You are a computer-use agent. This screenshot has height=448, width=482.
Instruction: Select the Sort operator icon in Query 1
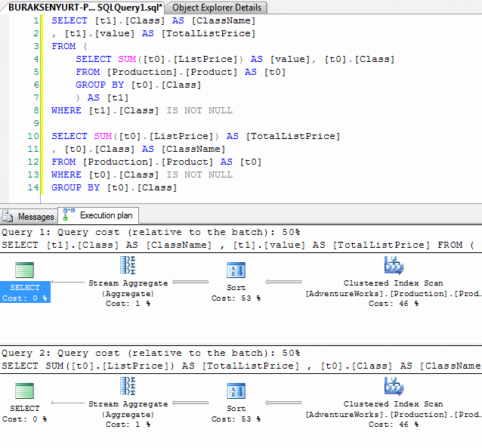pos(236,270)
